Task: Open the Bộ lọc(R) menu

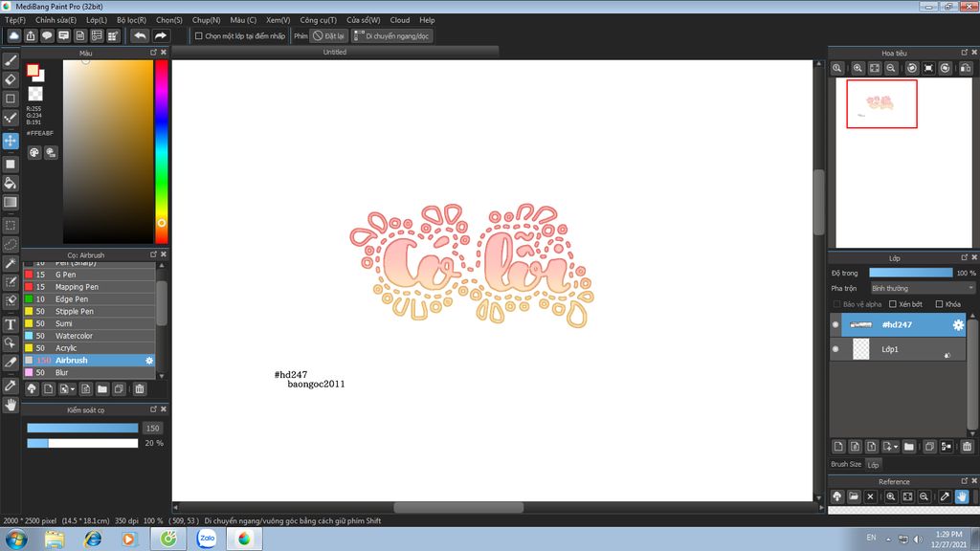Action: 131,20
